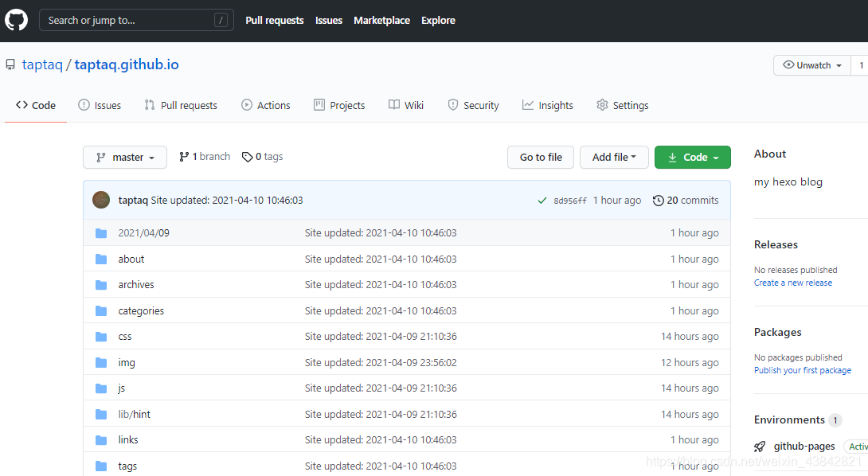View the 20 commits history

tap(686, 201)
